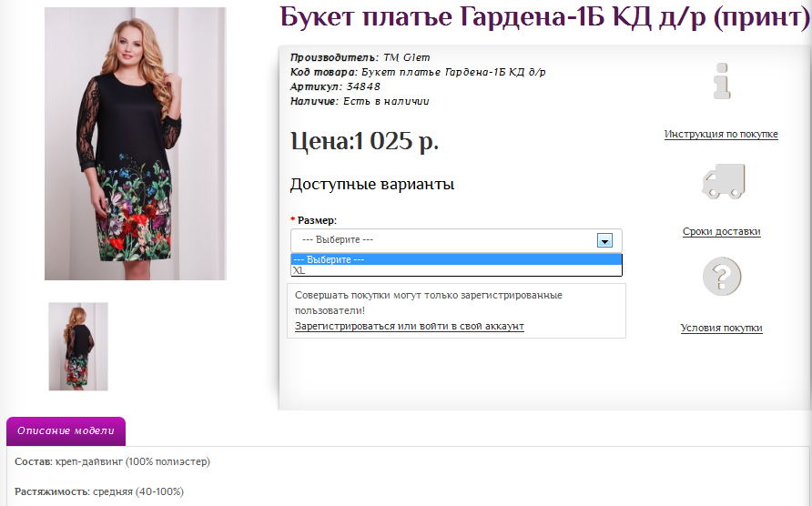
Task: Click the question mark icon
Action: coord(722,276)
